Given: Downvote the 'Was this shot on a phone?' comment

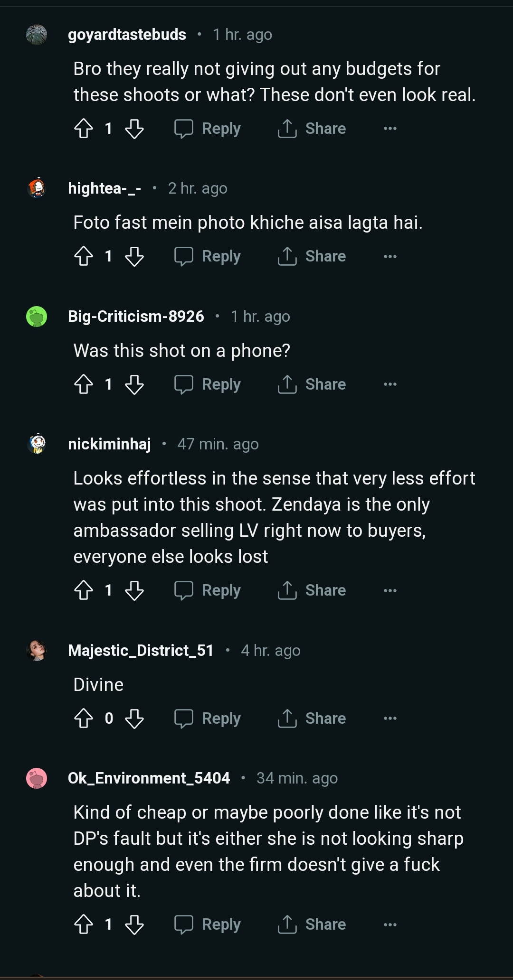Looking at the screenshot, I should pos(134,384).
